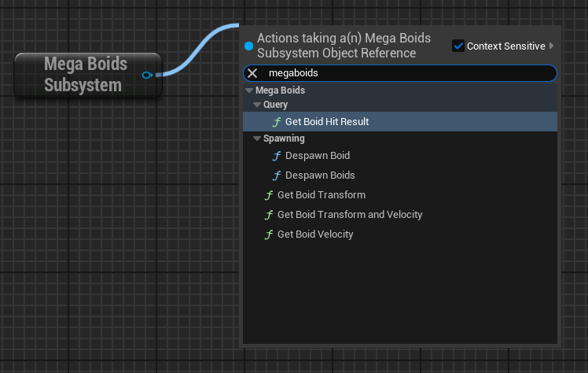
Task: Uncheck the Context Sensitive checkbox
Action: (x=458, y=46)
